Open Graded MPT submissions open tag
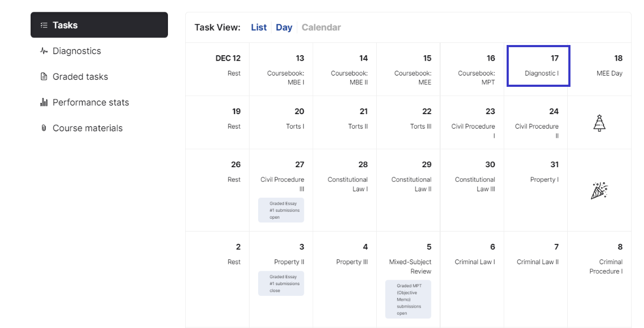This screenshot has height=328, width=644. click(x=408, y=300)
